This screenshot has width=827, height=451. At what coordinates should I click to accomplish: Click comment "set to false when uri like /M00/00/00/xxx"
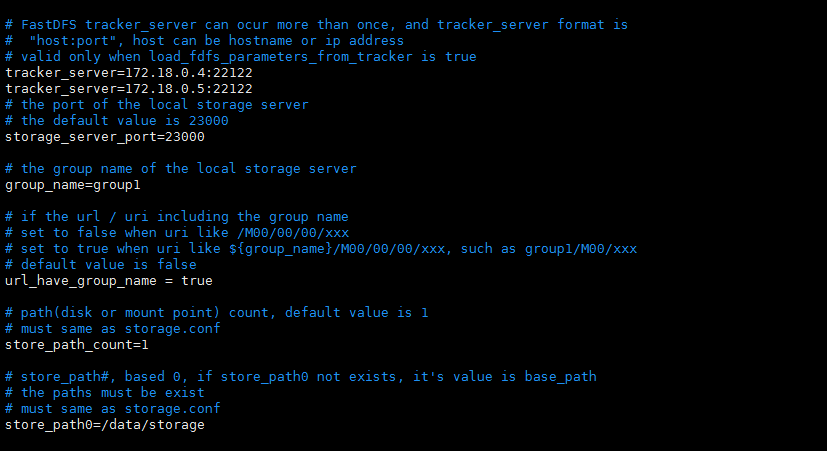(x=177, y=233)
